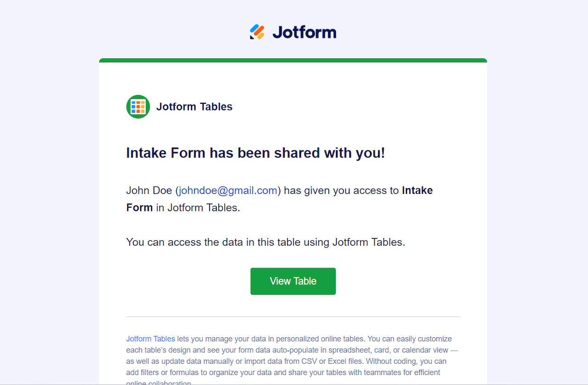588x385 pixels.
Task: Click the green bar atop the email card
Action: coord(293,60)
